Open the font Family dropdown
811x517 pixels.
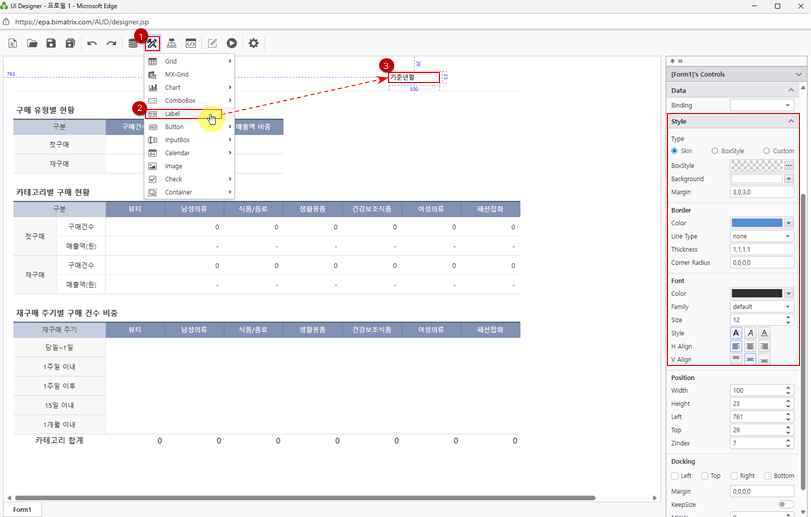(761, 307)
